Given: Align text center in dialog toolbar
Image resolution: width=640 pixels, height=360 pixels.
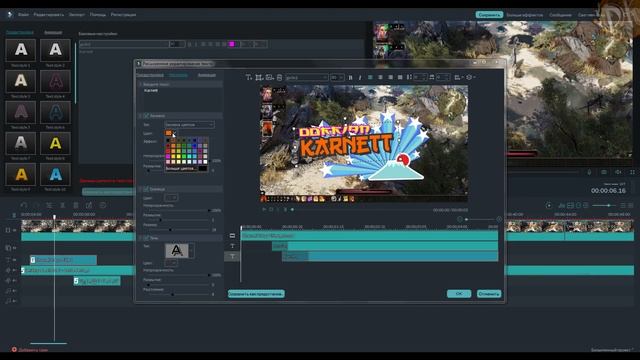Looking at the screenshot, I should pos(380,77).
